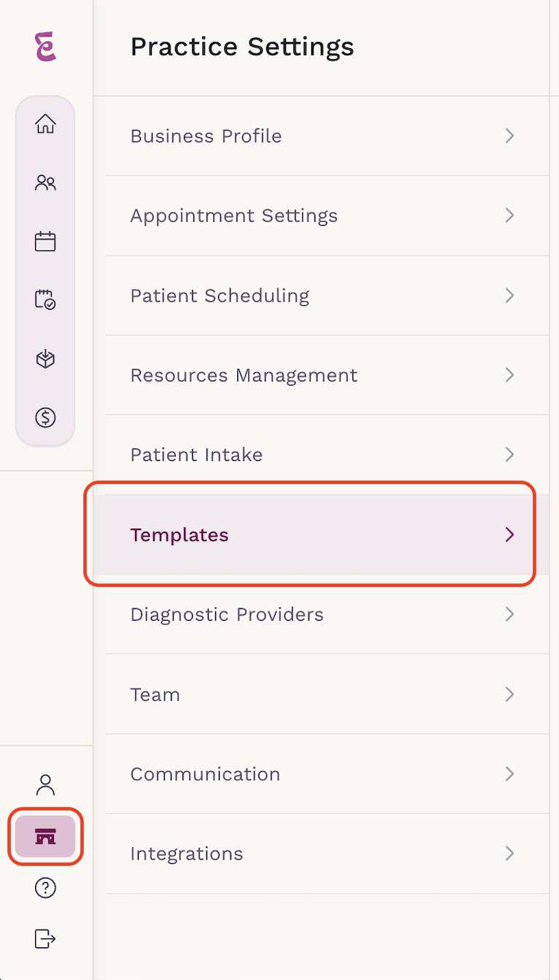This screenshot has width=559, height=980.
Task: Click the Logout icon
Action: point(45,938)
